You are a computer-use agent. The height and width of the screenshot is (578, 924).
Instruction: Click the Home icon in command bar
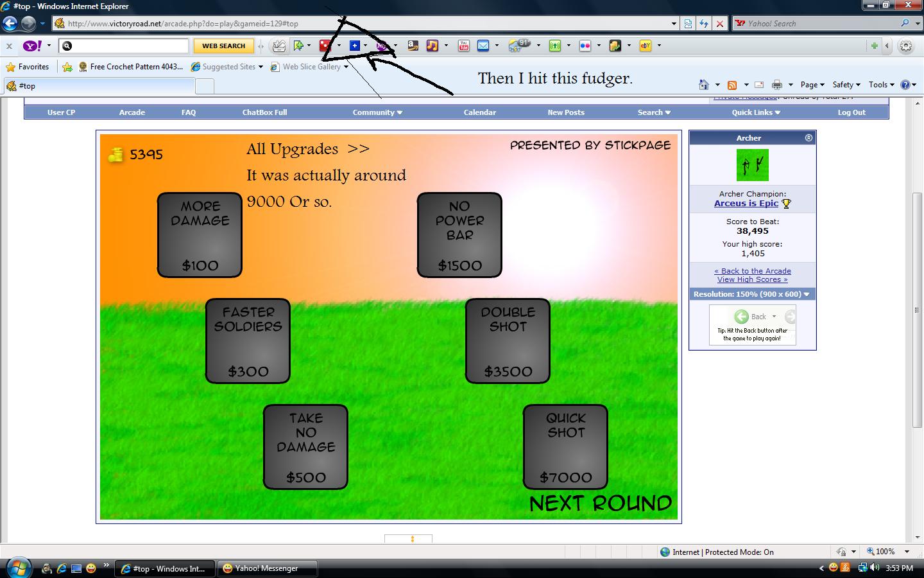click(704, 85)
